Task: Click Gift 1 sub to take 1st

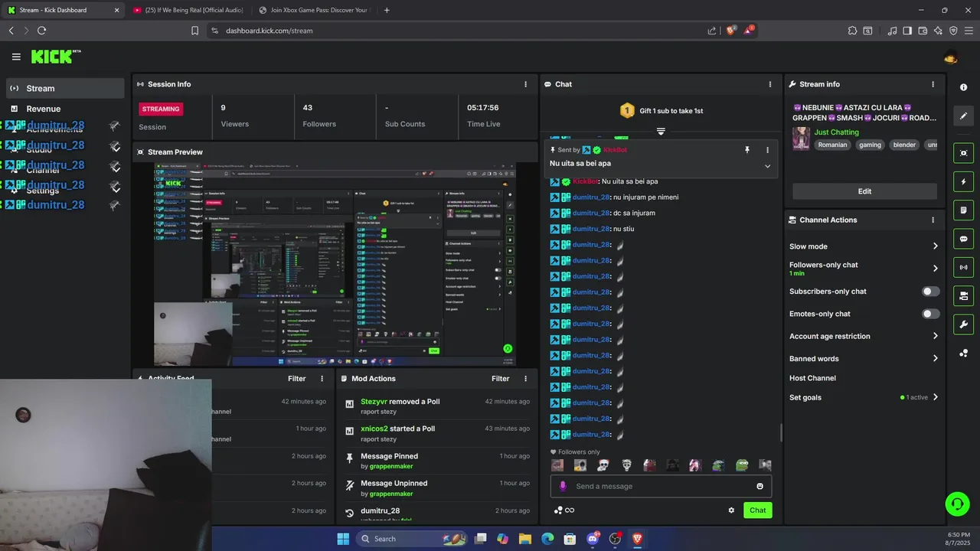Action: [x=661, y=111]
